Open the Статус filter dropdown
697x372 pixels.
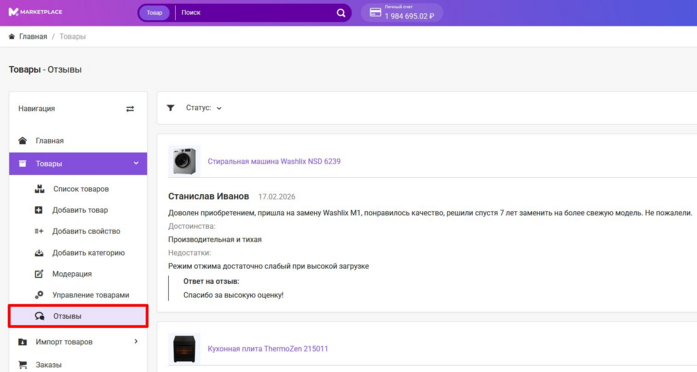tap(204, 108)
